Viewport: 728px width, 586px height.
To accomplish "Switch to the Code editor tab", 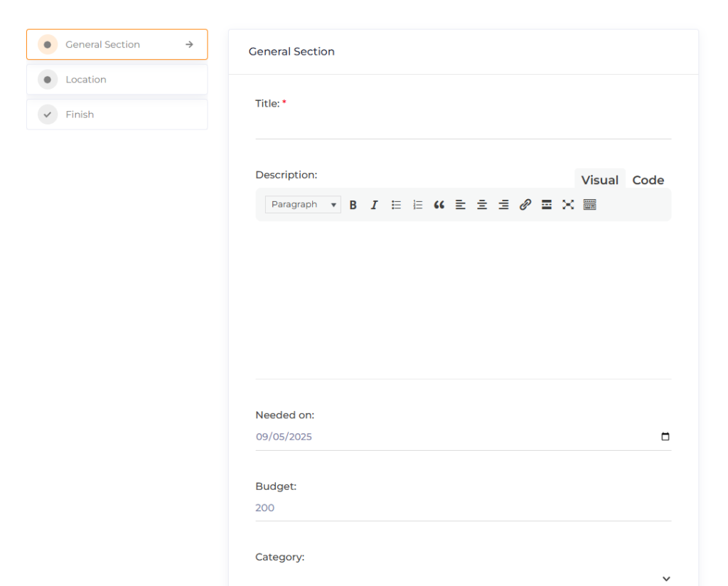I will (x=648, y=180).
